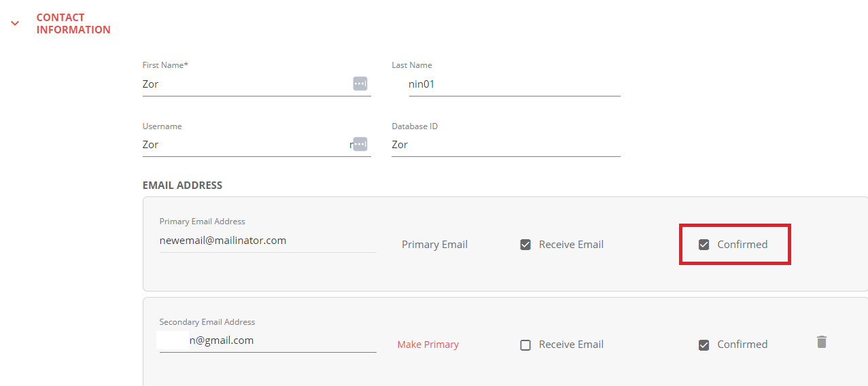Focus the Username input field
This screenshot has height=386, width=868.
tap(256, 145)
